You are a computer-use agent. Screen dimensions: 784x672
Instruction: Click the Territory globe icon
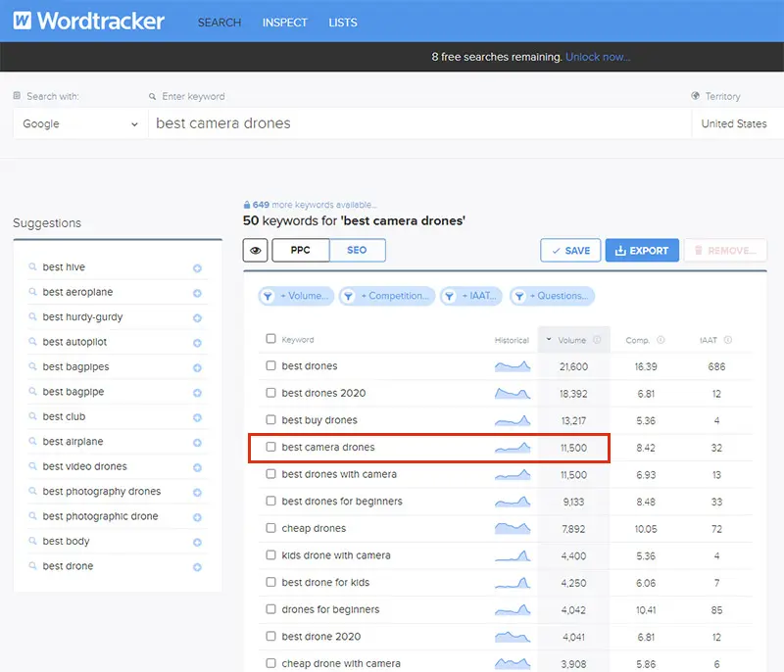pos(695,95)
